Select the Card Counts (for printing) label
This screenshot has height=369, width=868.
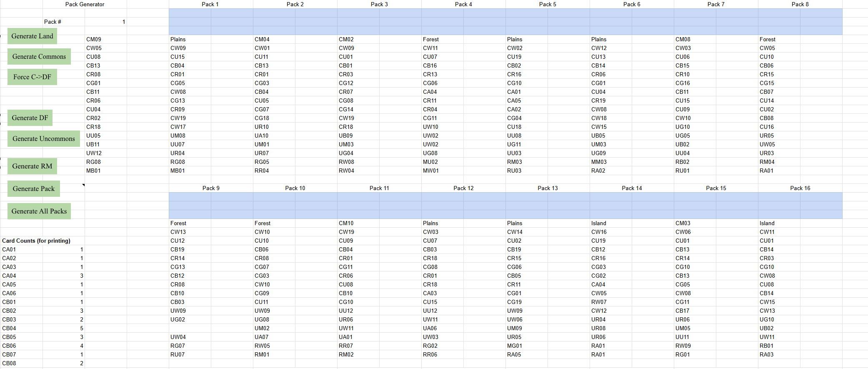pos(36,241)
